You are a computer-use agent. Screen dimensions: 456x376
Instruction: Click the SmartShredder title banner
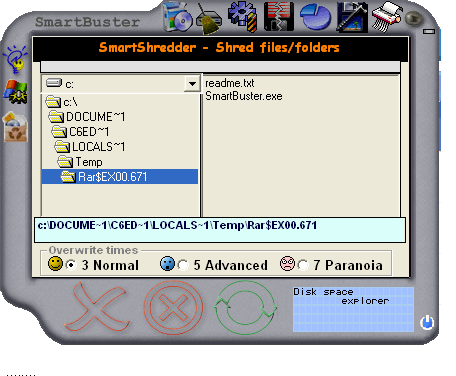coord(220,48)
